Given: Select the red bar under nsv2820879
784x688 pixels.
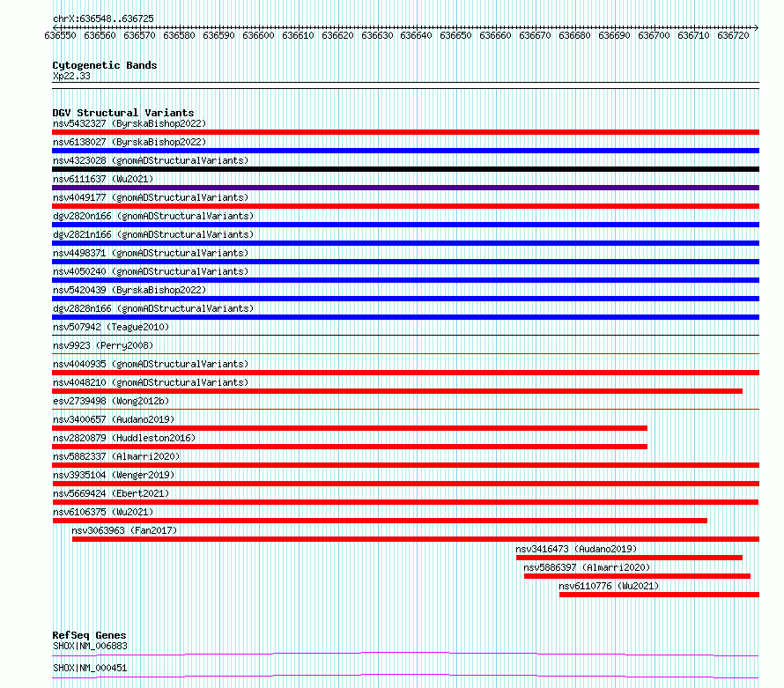Looking at the screenshot, I should coord(350,447).
